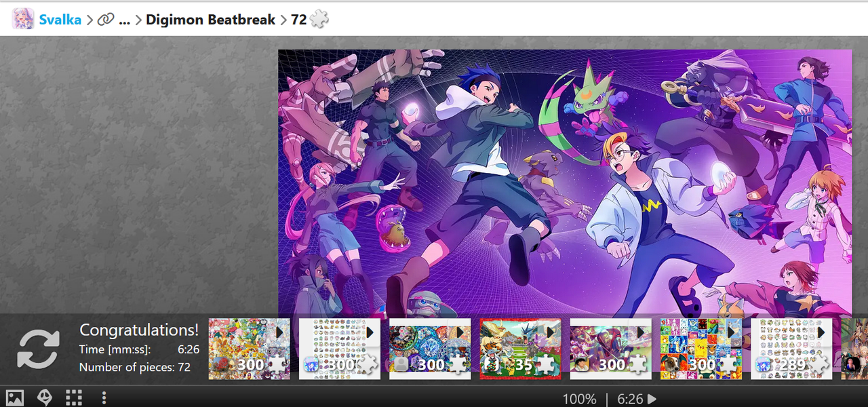Click the restart puzzle circular arrows icon
This screenshot has width=868, height=407.
click(x=38, y=349)
